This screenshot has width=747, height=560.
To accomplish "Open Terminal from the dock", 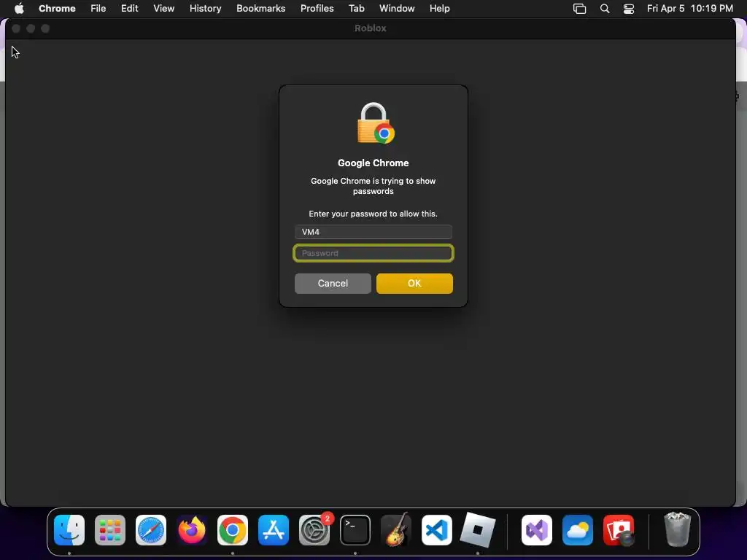I will (x=355, y=530).
